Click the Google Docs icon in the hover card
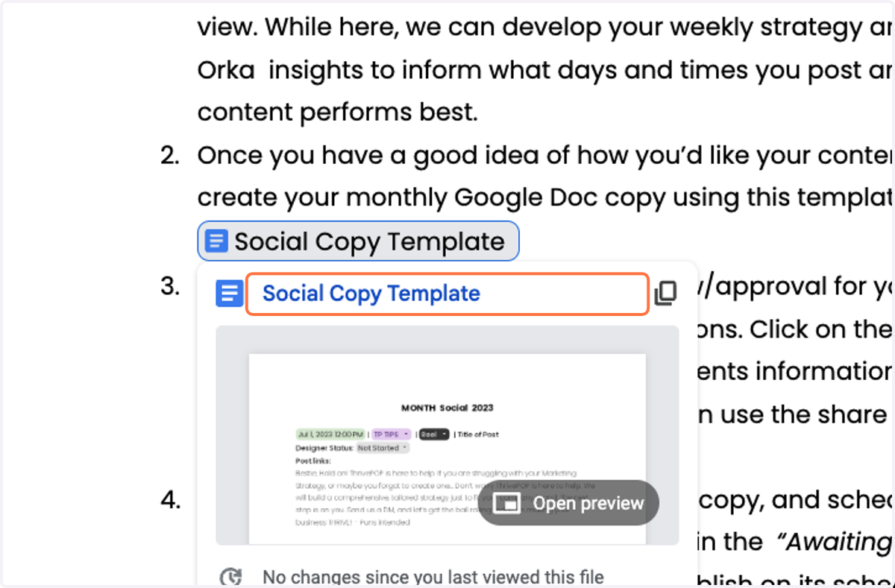 (229, 294)
